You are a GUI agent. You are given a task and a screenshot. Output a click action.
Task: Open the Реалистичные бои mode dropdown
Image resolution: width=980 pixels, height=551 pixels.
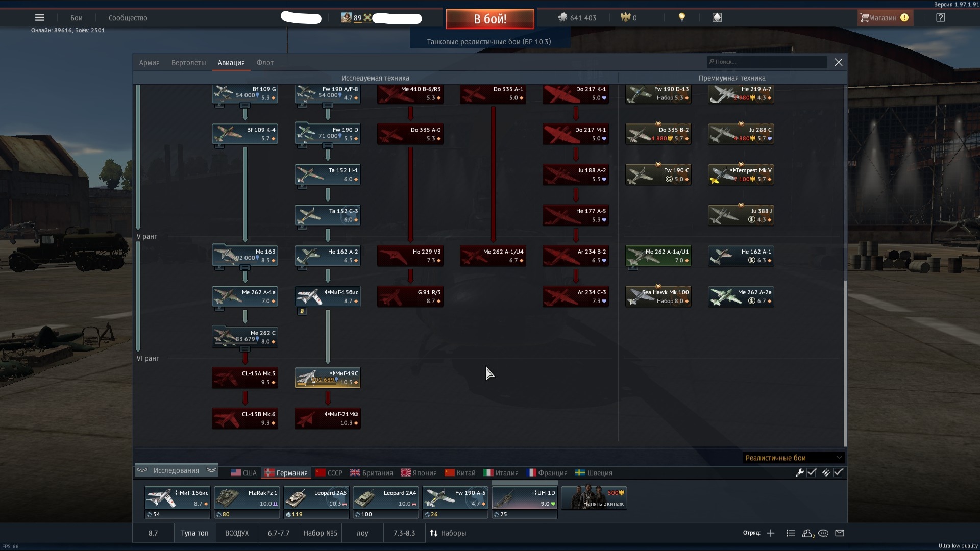tap(794, 458)
